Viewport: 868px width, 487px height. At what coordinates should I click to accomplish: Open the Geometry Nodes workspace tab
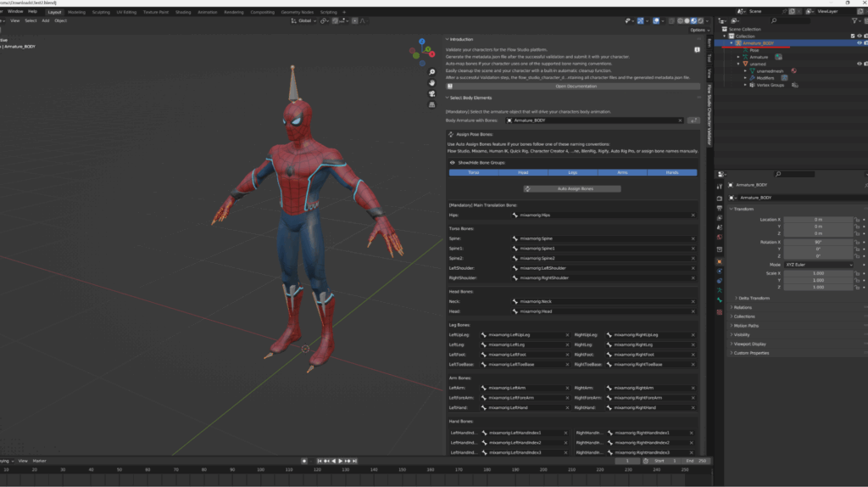298,12
